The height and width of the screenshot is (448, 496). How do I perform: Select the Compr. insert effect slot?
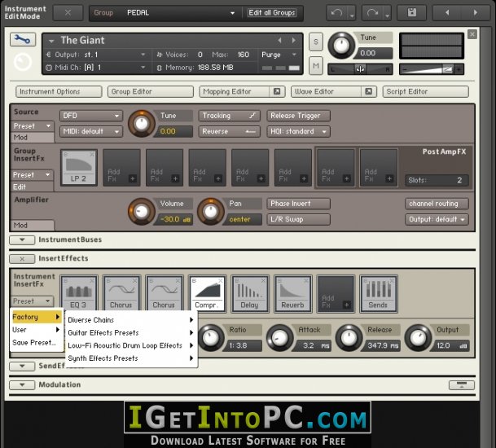(x=207, y=293)
